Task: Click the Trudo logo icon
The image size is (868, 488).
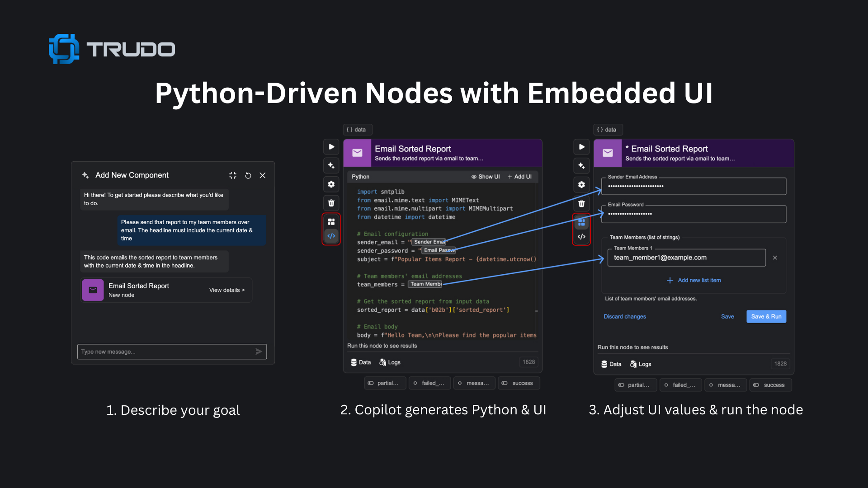Action: (64, 49)
